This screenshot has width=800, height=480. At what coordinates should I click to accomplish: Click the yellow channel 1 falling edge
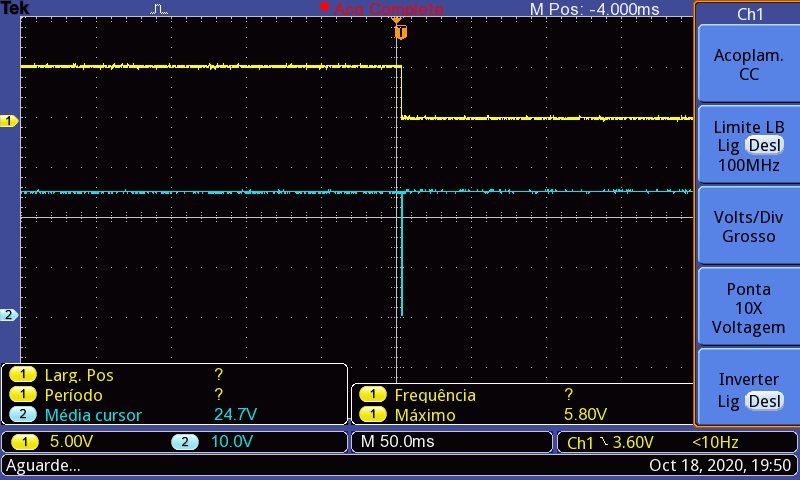(x=402, y=92)
